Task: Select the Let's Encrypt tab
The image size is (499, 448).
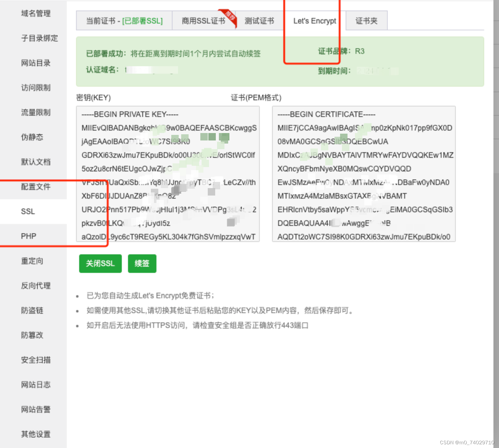Action: pos(314,21)
